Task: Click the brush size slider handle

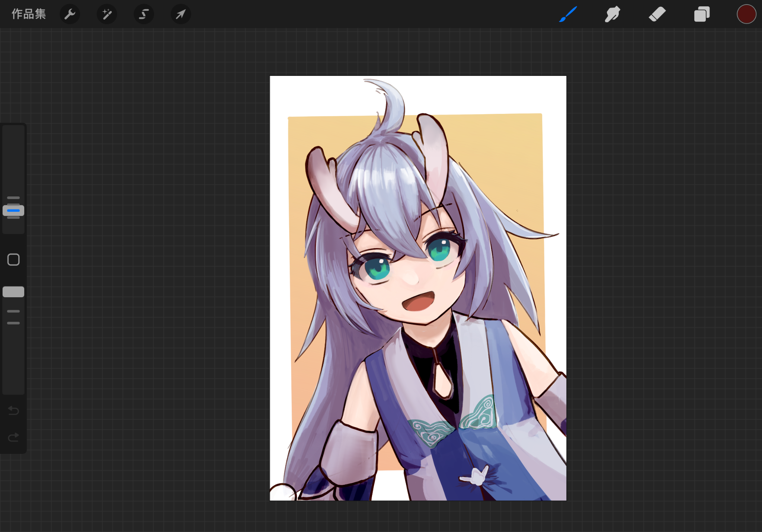Action: [x=13, y=211]
